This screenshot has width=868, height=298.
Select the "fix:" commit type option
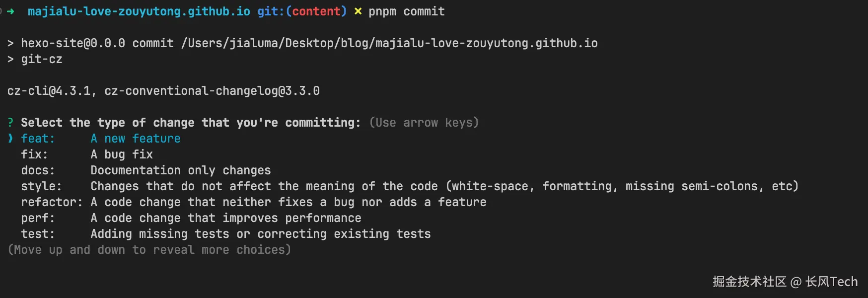pos(34,154)
